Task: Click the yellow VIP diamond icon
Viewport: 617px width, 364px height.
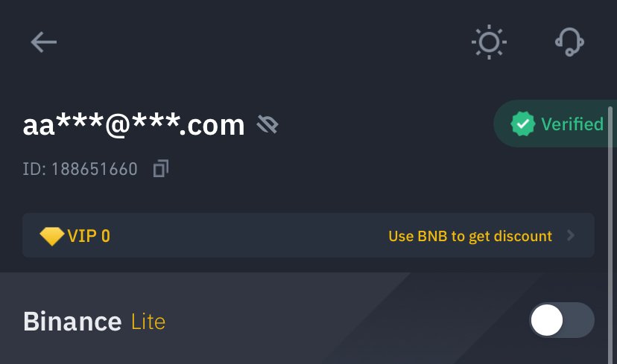Action: 52,236
